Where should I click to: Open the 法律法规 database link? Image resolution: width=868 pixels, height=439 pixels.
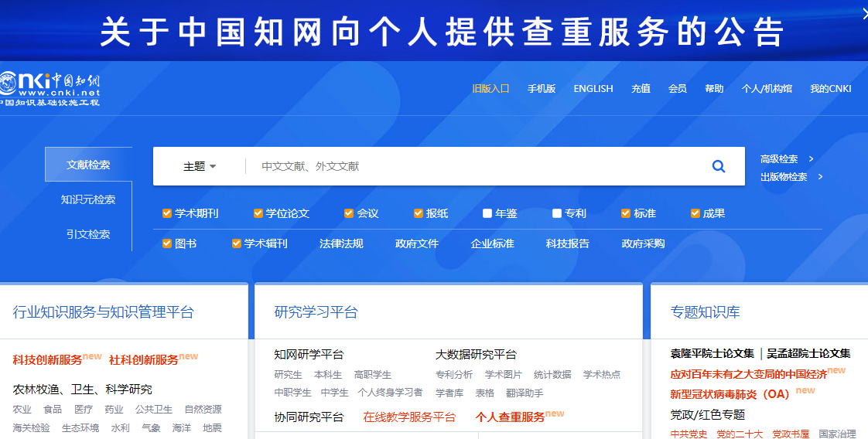point(341,243)
